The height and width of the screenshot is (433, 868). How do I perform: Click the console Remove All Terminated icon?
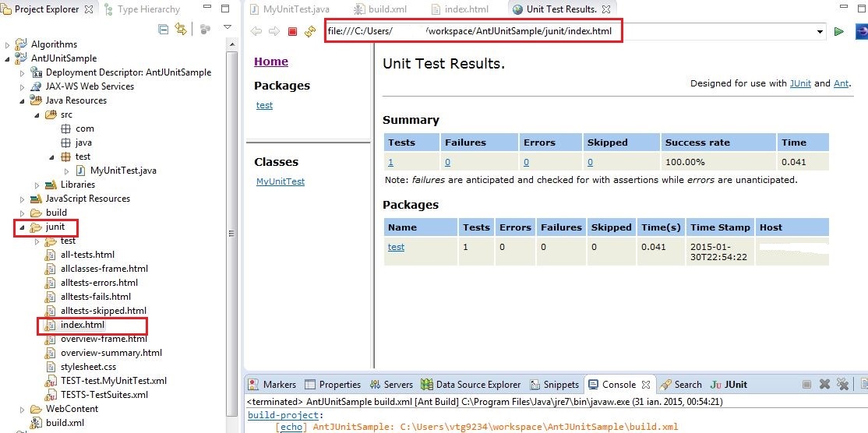(x=842, y=384)
